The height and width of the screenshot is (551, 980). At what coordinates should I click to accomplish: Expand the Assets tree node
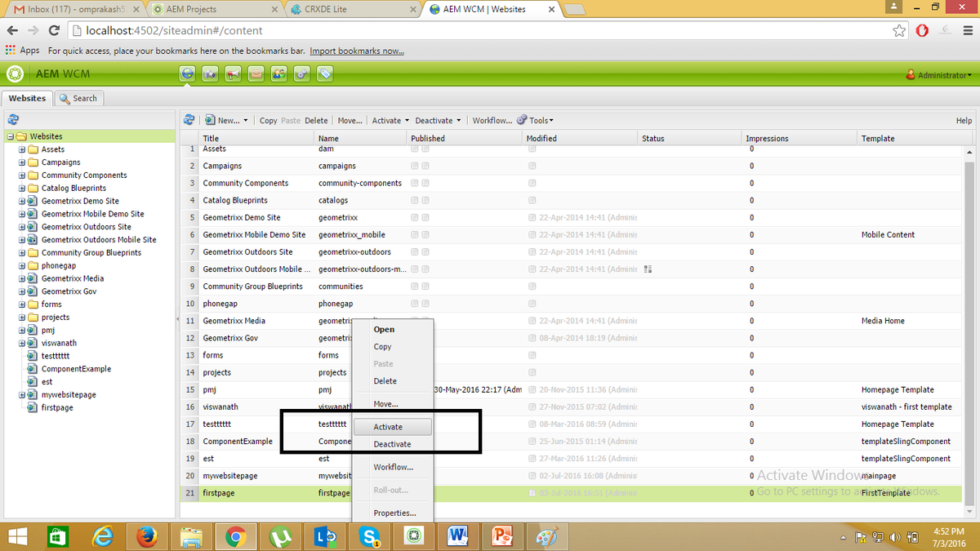22,149
